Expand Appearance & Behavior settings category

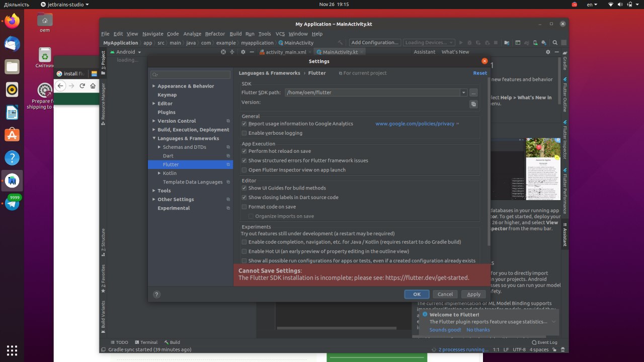[x=154, y=86]
